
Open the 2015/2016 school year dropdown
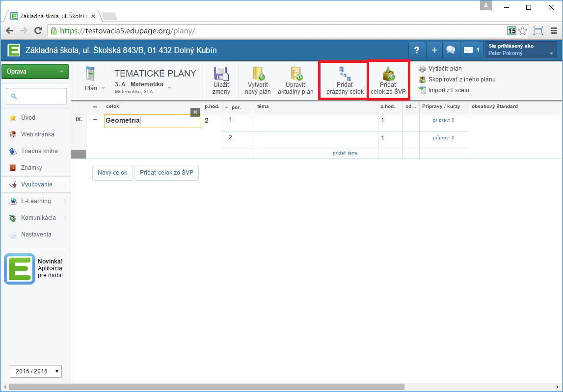36,371
